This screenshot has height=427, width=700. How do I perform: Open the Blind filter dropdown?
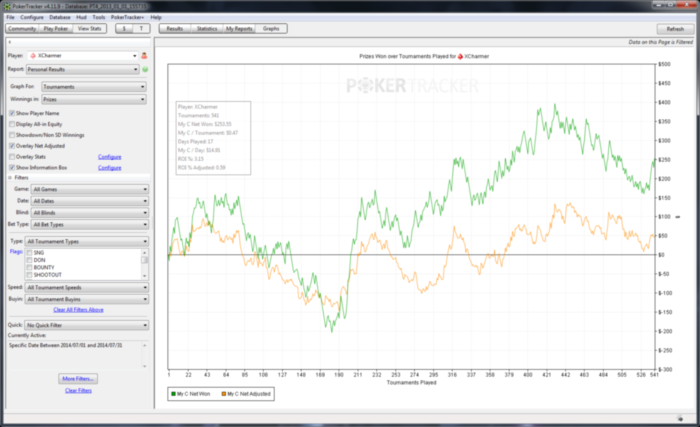pos(90,213)
